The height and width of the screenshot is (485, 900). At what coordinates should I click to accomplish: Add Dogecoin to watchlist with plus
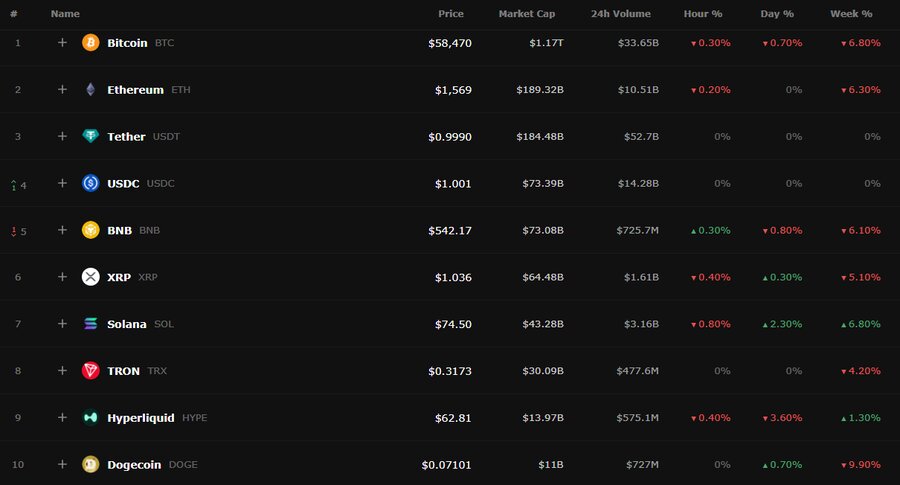pyautogui.click(x=62, y=464)
